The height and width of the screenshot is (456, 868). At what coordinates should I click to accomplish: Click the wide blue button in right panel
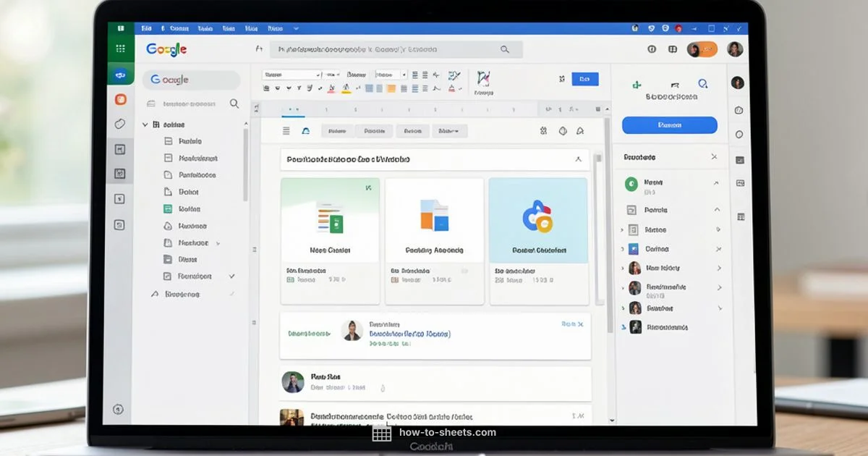[669, 125]
